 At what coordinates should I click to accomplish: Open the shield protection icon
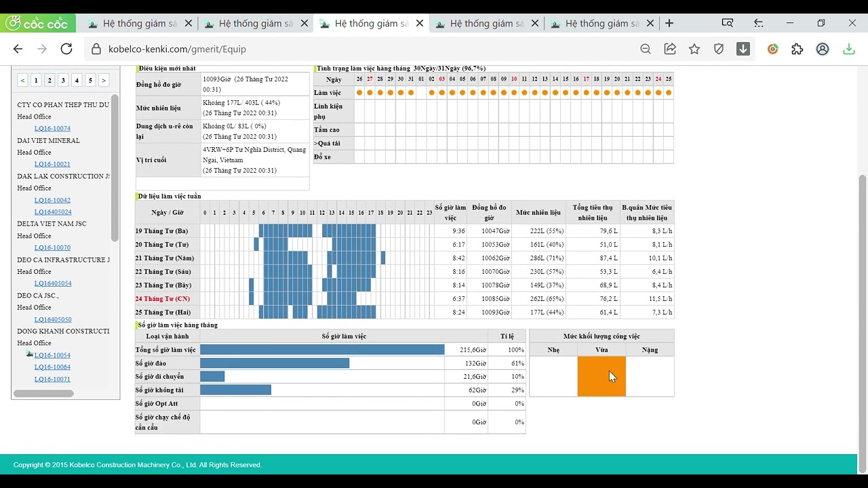click(x=719, y=49)
